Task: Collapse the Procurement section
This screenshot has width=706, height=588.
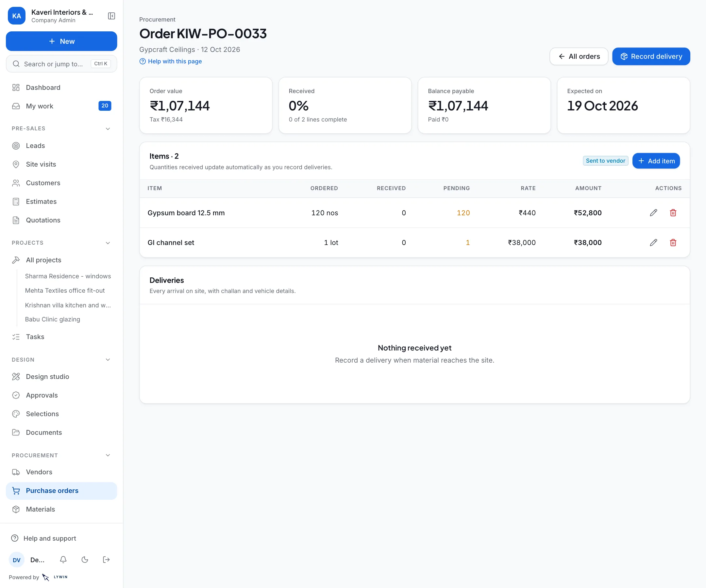Action: click(108, 455)
